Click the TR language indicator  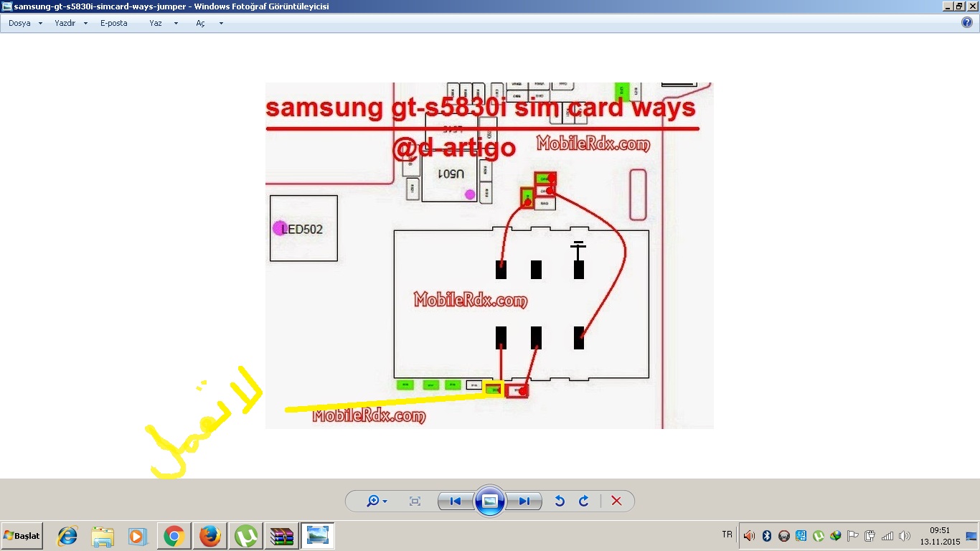pos(727,534)
